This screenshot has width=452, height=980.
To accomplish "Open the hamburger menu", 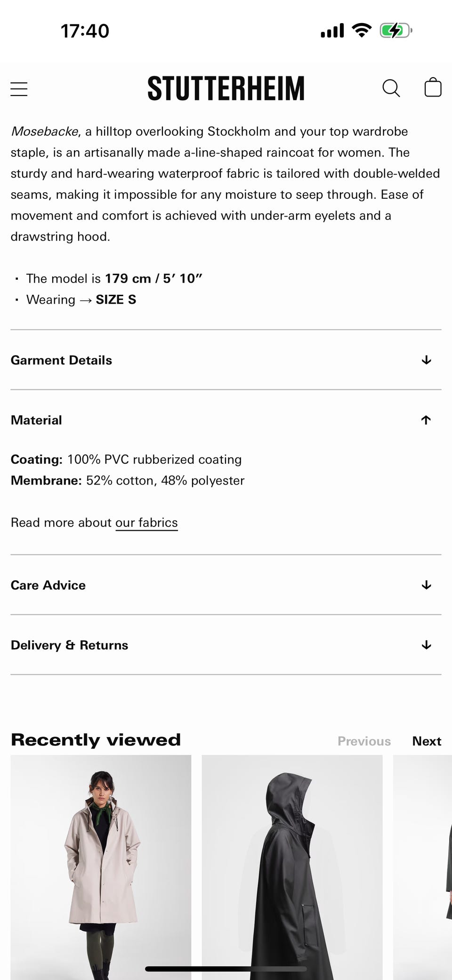I will (19, 89).
